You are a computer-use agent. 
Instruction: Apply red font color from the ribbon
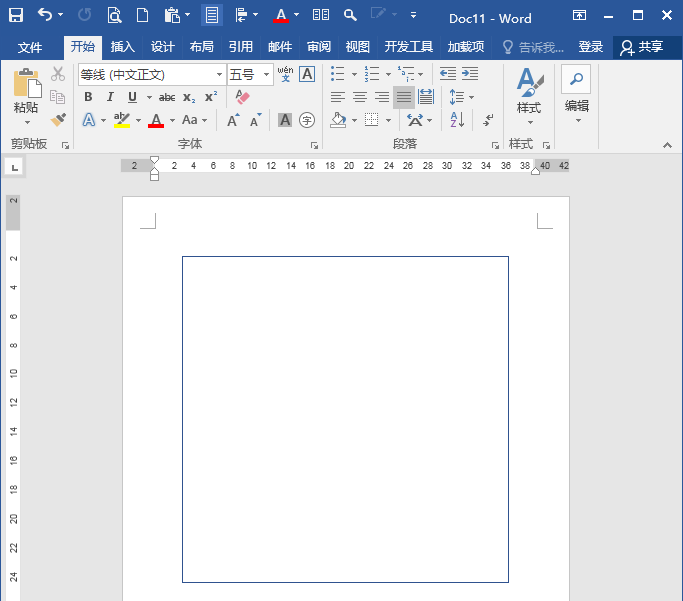click(156, 120)
